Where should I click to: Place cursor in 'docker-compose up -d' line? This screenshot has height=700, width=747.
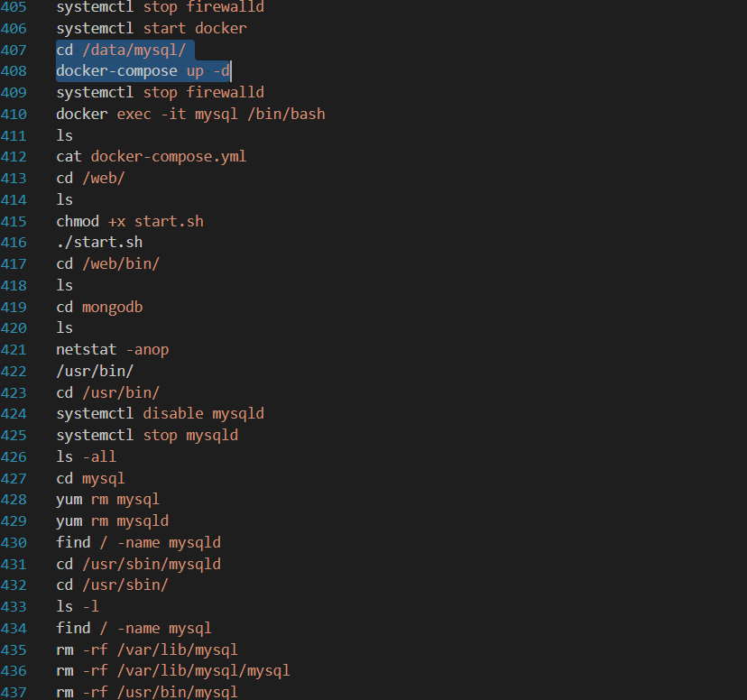pos(143,71)
